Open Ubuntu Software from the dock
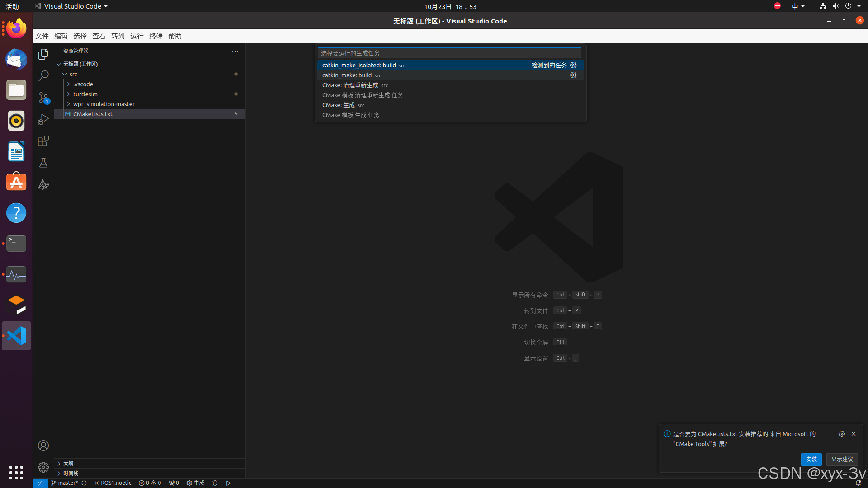868x488 pixels. point(16,182)
